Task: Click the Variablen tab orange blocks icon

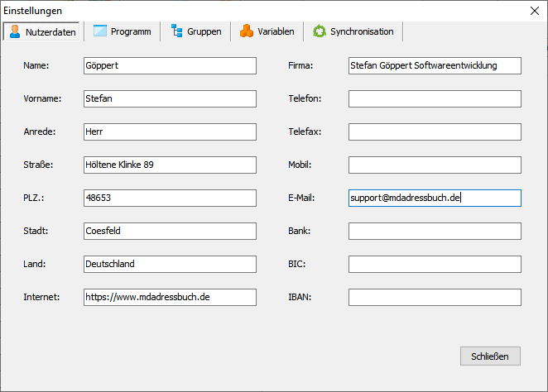Action: [246, 31]
